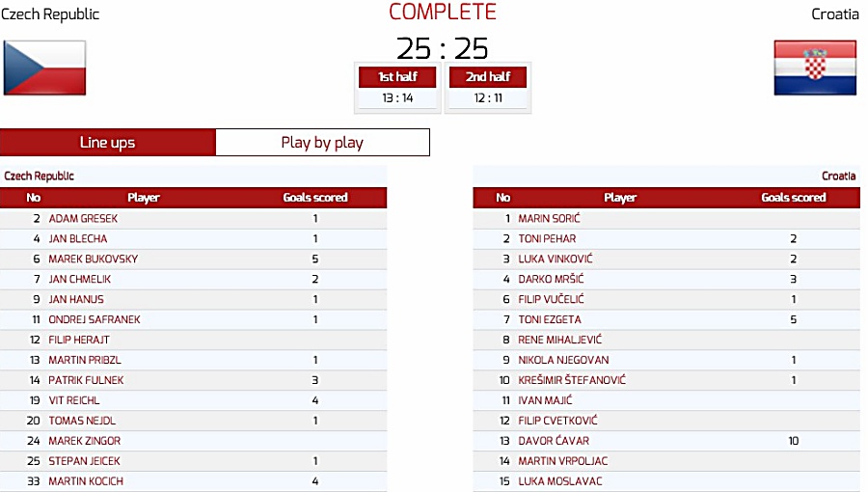Screen dimensions: 868x492
Task: Open the 2nd half score box
Action: 488,88
